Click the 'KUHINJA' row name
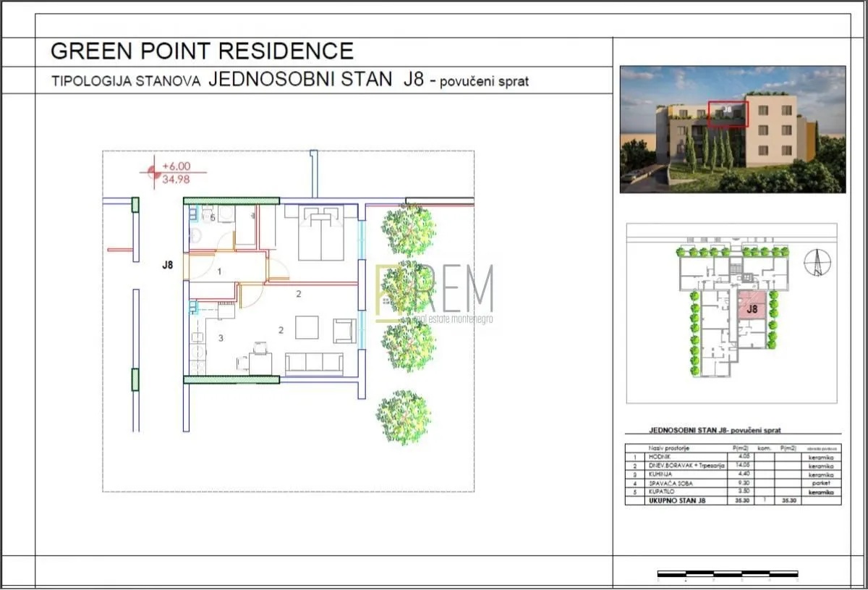The width and height of the screenshot is (868, 590). click(x=660, y=474)
